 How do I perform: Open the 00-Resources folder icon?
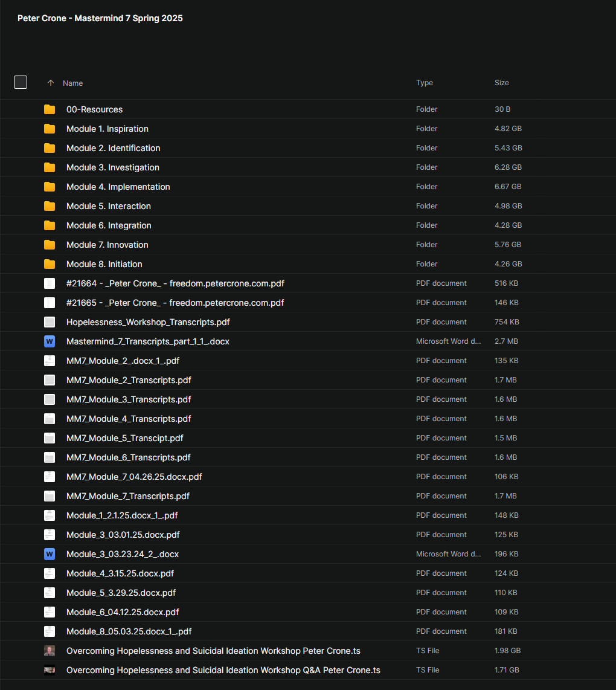click(50, 109)
